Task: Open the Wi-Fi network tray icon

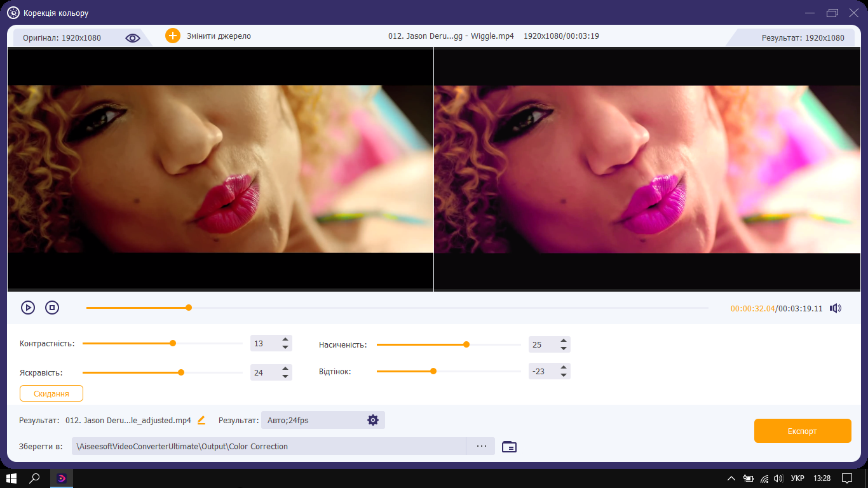Action: coord(764,478)
